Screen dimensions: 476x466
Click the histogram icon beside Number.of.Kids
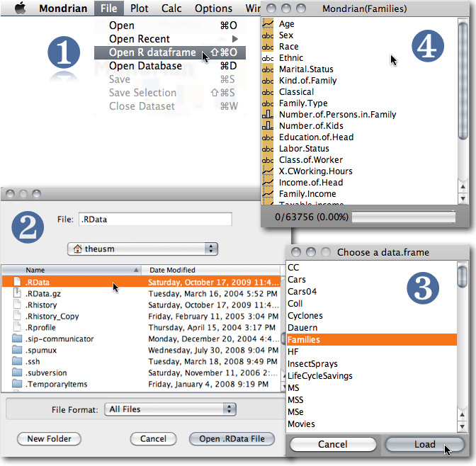coord(268,125)
